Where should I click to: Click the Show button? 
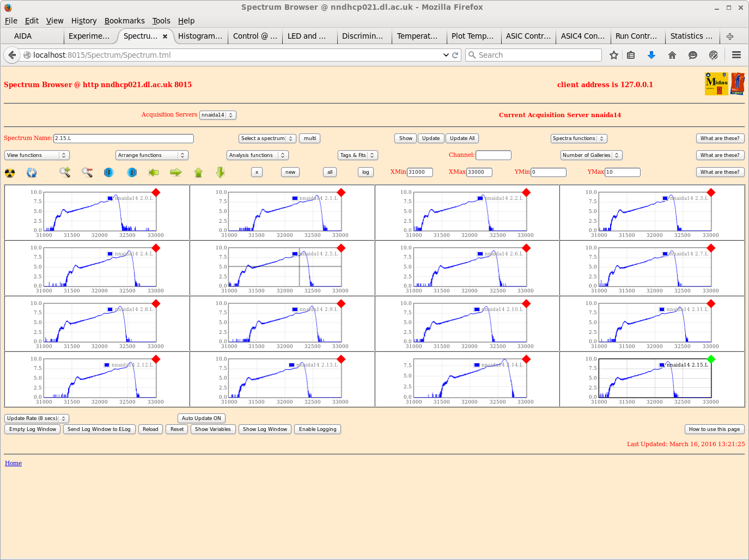(406, 138)
